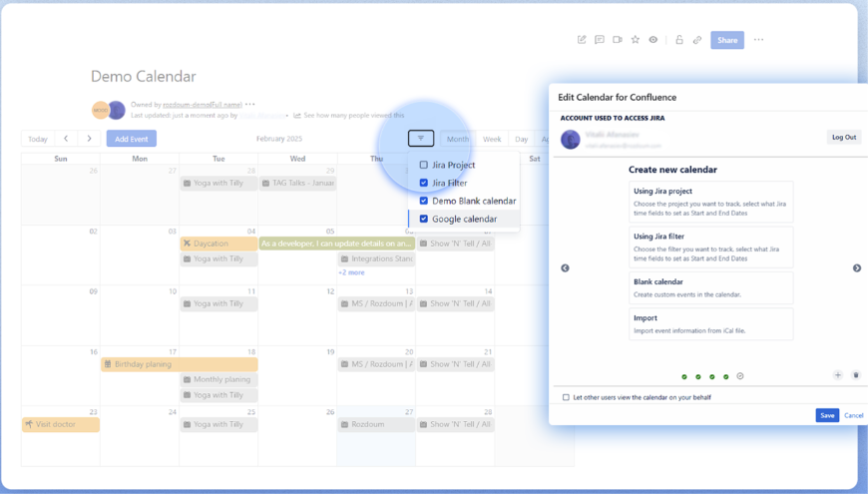Click the second green check step indicator
Image resolution: width=868 pixels, height=494 pixels.
coord(698,376)
